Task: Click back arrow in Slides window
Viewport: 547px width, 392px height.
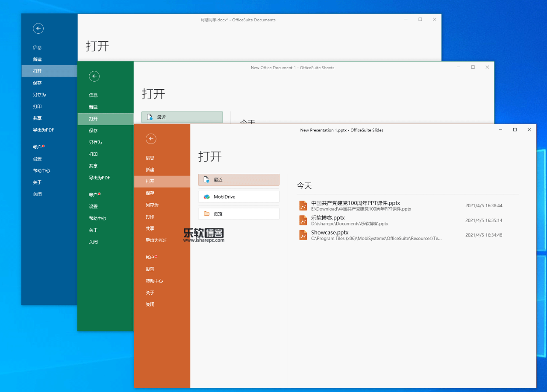Action: [151, 139]
